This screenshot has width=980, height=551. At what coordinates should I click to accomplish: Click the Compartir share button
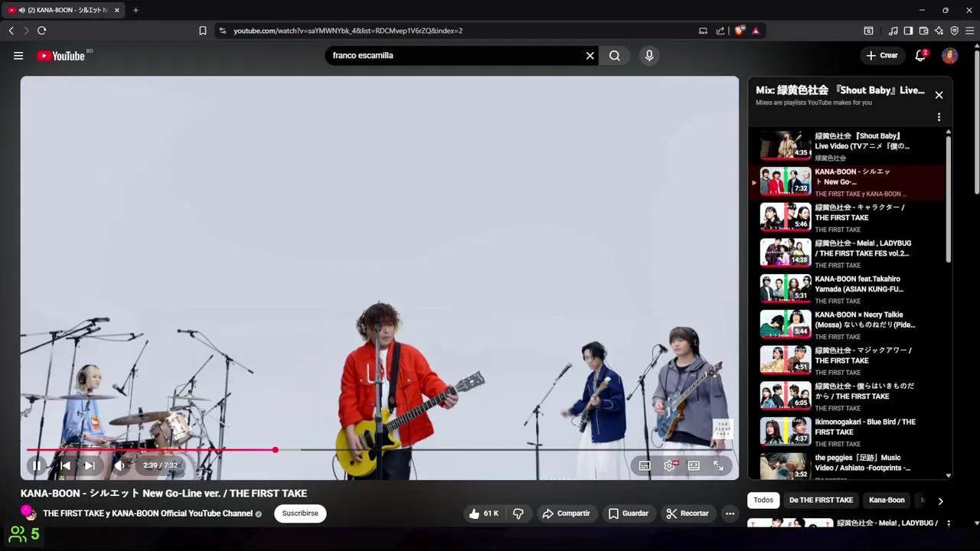(x=566, y=514)
